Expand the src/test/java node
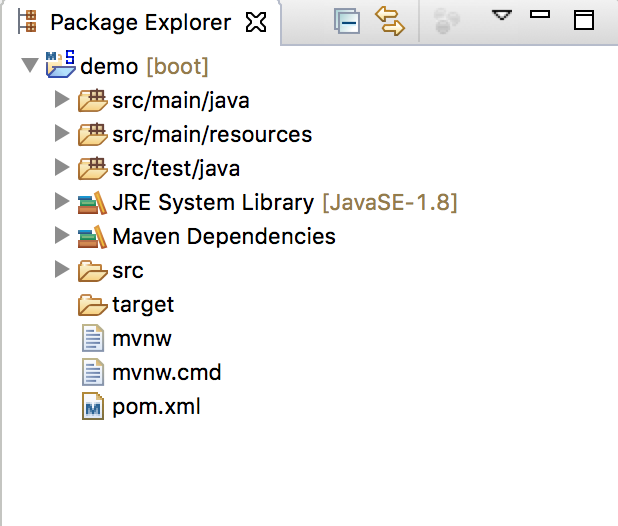 pos(61,168)
